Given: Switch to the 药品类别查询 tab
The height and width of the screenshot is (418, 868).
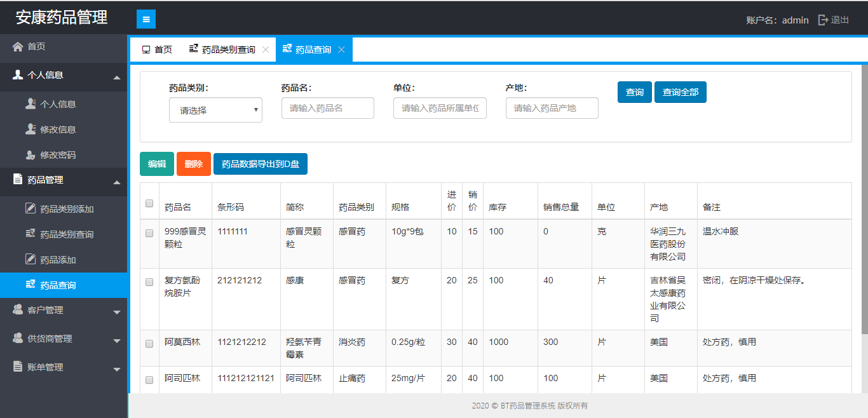Looking at the screenshot, I should 229,50.
